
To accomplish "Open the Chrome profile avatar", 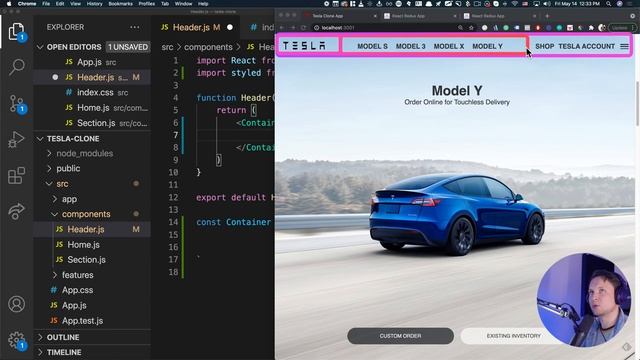I will tap(602, 28).
